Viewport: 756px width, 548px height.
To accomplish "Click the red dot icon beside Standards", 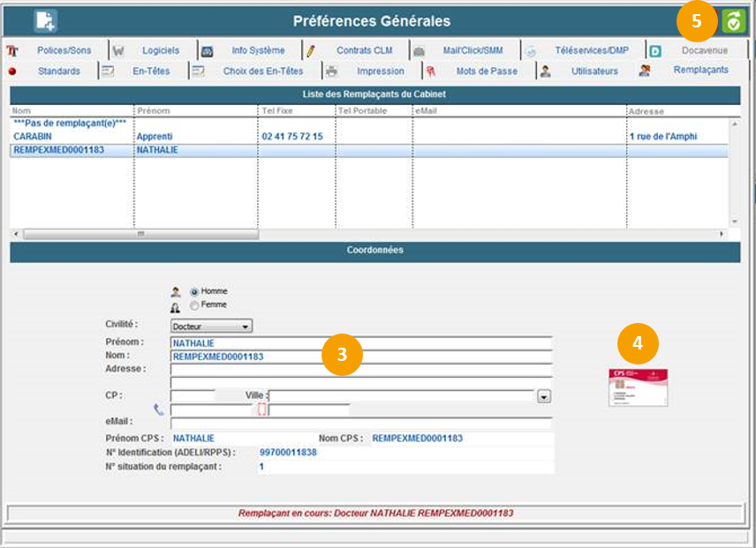I will pos(13,71).
